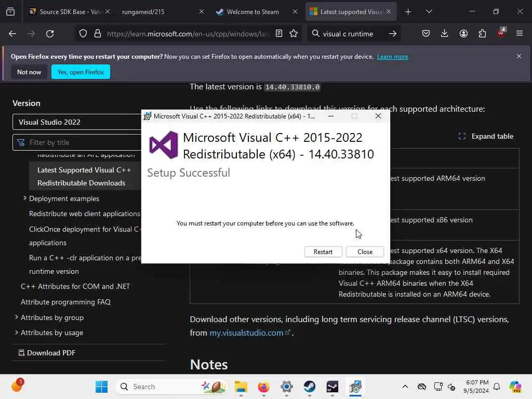Select Latest Supported Visual C++ Redistributable Downloads

pos(84,177)
